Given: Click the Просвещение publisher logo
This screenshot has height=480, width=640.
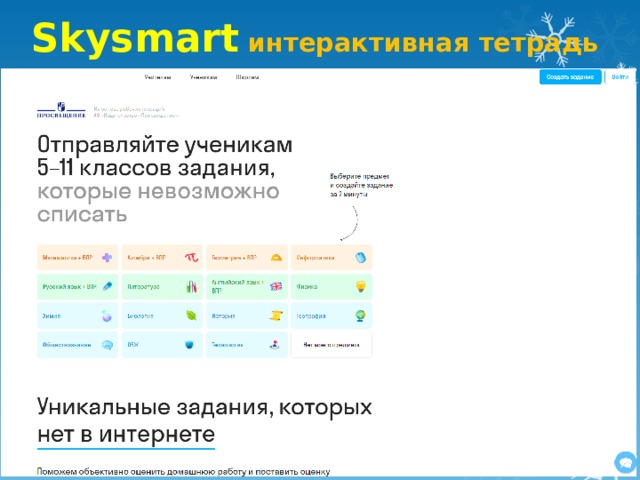Looking at the screenshot, I should point(61,110).
